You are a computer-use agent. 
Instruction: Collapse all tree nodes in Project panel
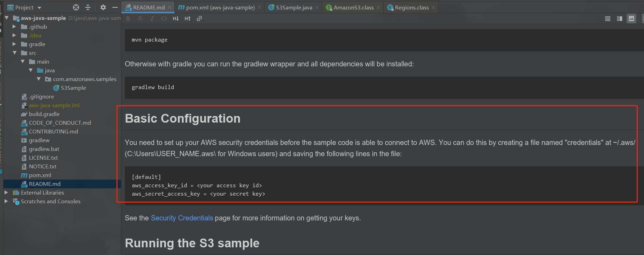[88, 7]
